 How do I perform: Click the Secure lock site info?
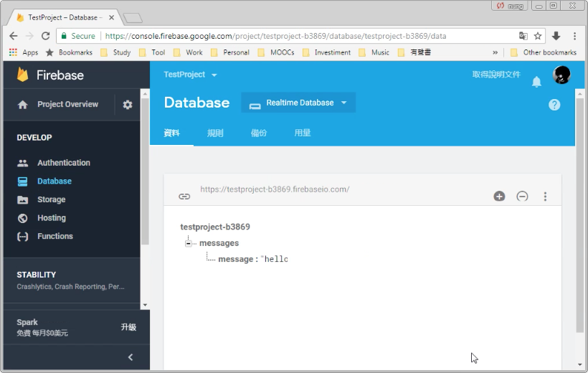click(x=77, y=36)
